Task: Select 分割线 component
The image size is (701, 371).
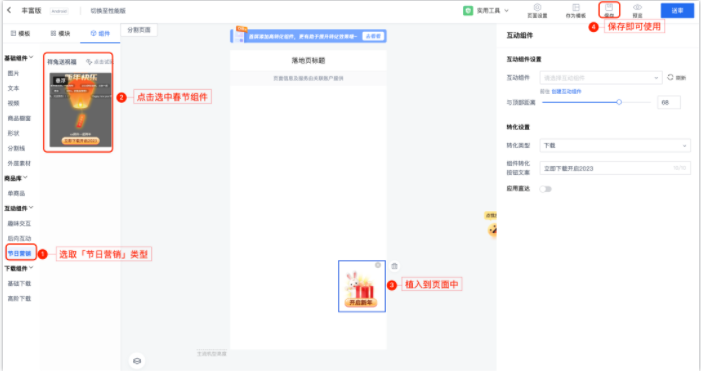Action: click(x=16, y=148)
